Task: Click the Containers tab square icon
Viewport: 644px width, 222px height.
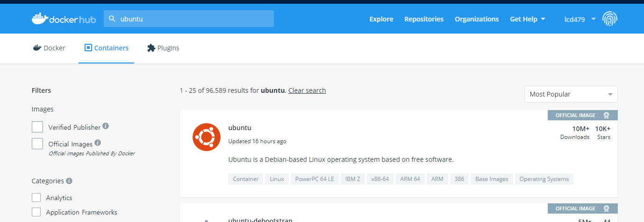Action: [88, 48]
